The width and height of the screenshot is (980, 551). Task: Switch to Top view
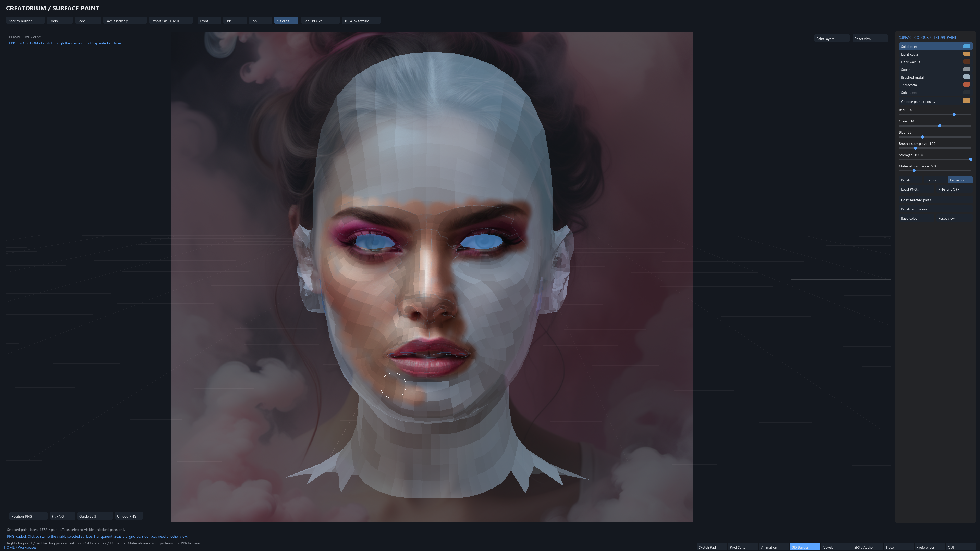(260, 21)
